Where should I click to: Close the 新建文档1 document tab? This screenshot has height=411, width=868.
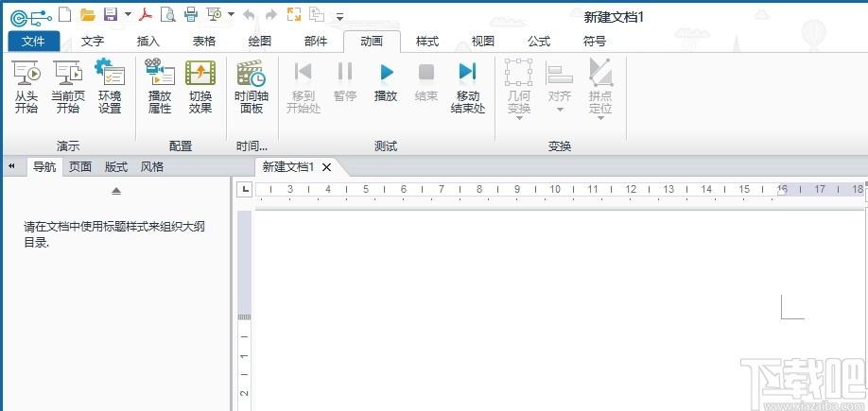[x=326, y=167]
